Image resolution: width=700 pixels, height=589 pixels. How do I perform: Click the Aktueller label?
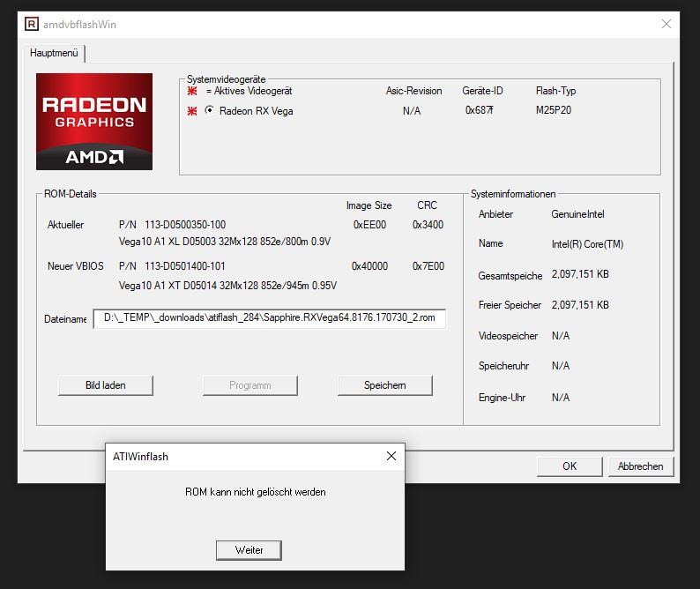coord(65,225)
